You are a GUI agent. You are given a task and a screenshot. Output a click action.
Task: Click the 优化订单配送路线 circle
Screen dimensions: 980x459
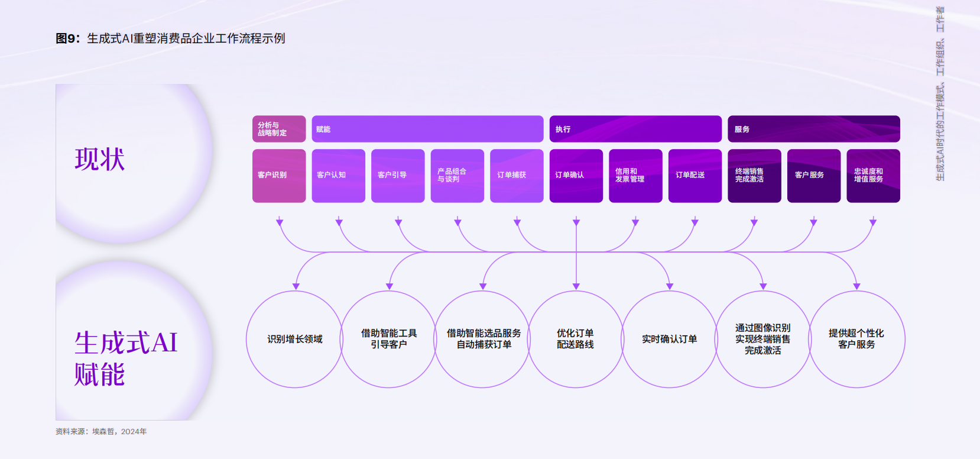click(x=576, y=339)
